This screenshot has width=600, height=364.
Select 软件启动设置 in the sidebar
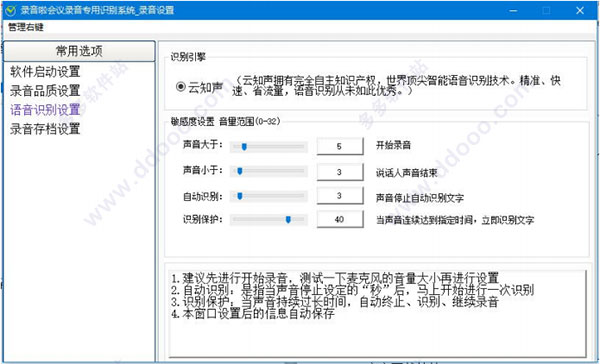pyautogui.click(x=45, y=72)
